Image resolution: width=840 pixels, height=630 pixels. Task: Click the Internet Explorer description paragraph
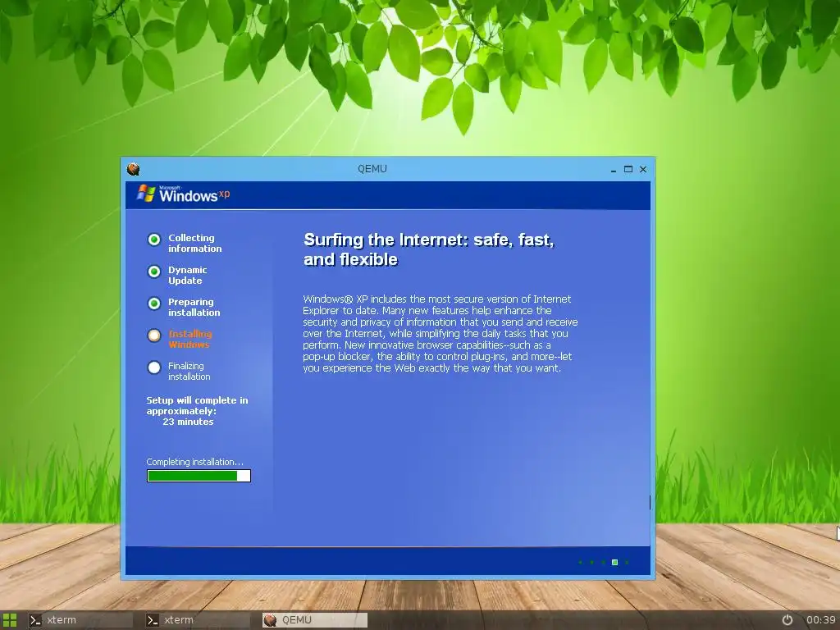click(x=441, y=333)
